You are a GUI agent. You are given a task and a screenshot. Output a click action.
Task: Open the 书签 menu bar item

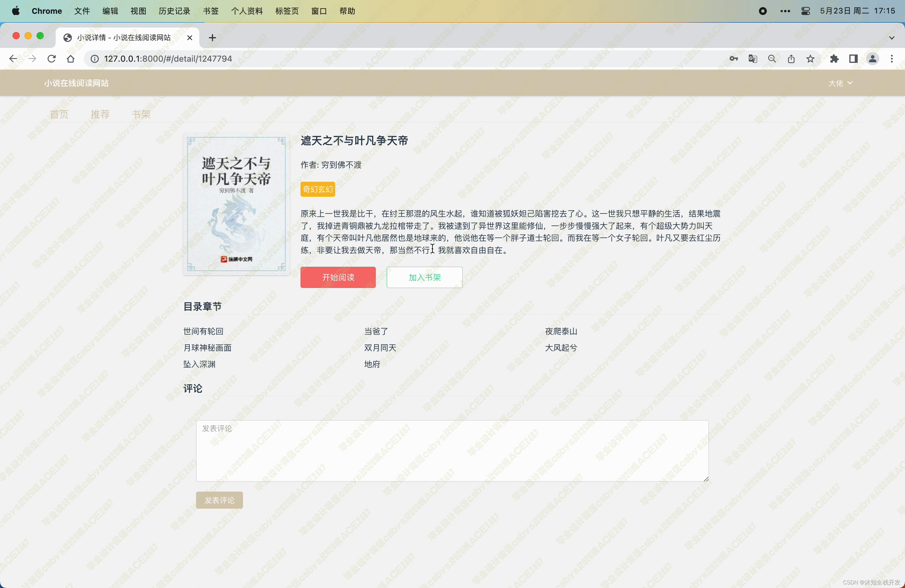point(211,11)
